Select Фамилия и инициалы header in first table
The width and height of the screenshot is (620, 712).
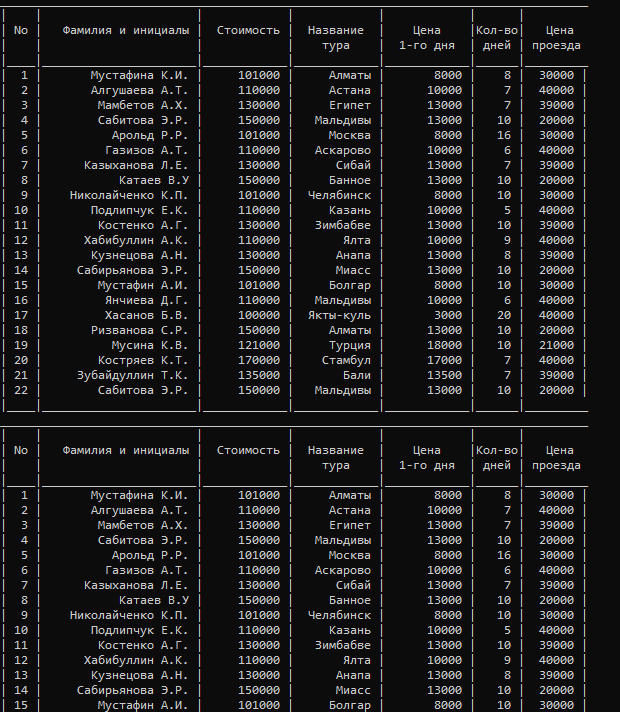[x=126, y=30]
